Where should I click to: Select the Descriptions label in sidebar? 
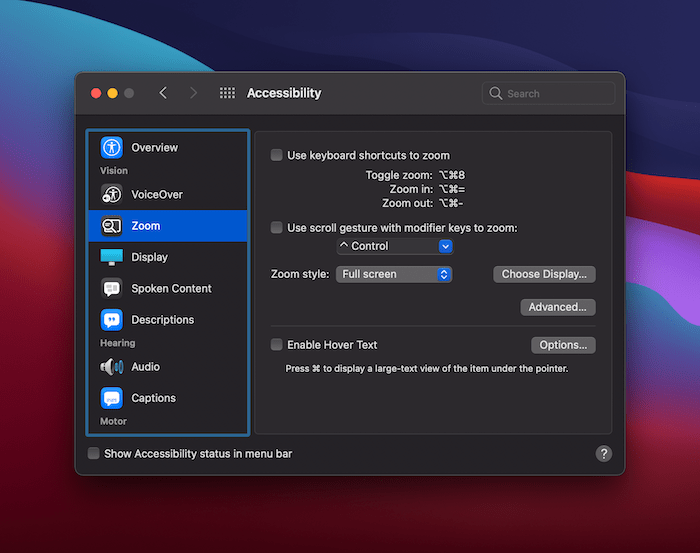162,320
